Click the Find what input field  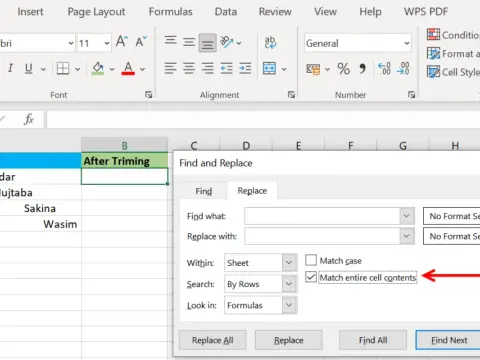coord(322,216)
